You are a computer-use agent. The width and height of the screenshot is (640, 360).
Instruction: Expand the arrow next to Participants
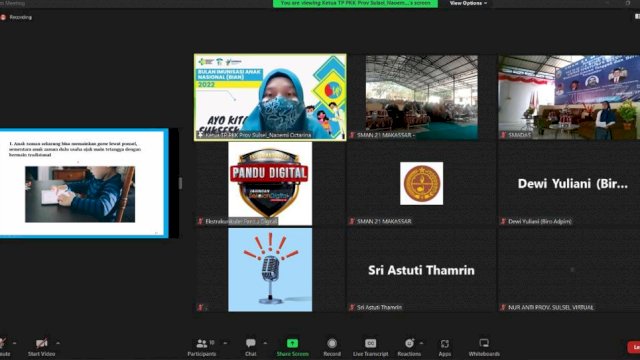coord(225,343)
